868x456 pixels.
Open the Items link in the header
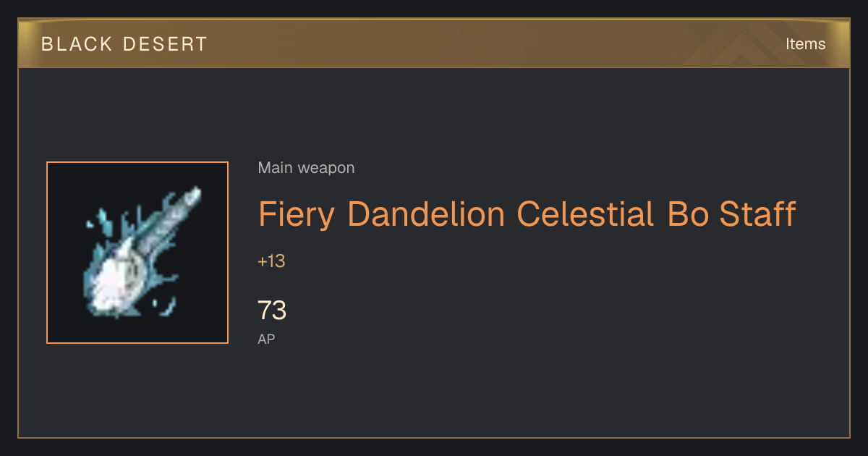[805, 44]
